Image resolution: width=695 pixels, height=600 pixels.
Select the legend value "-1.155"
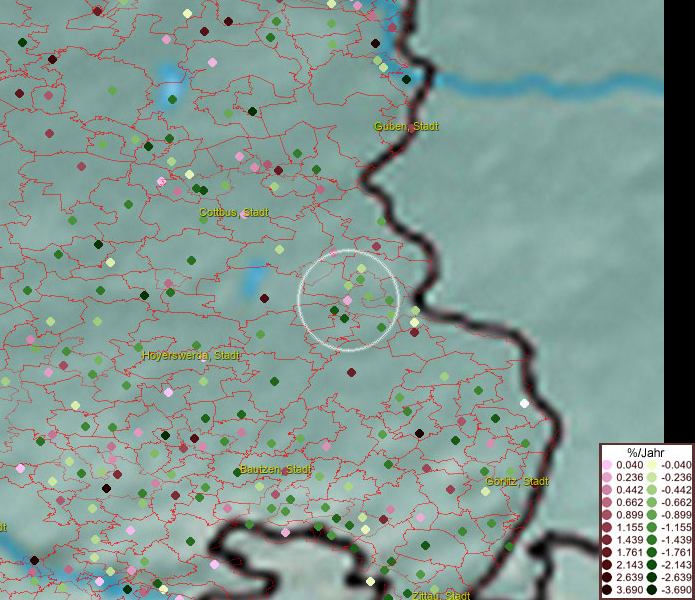click(x=676, y=528)
